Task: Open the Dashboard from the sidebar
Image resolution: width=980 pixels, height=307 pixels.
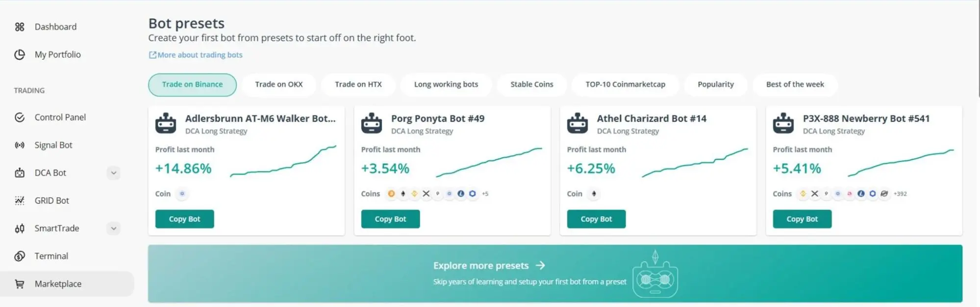Action: click(55, 27)
